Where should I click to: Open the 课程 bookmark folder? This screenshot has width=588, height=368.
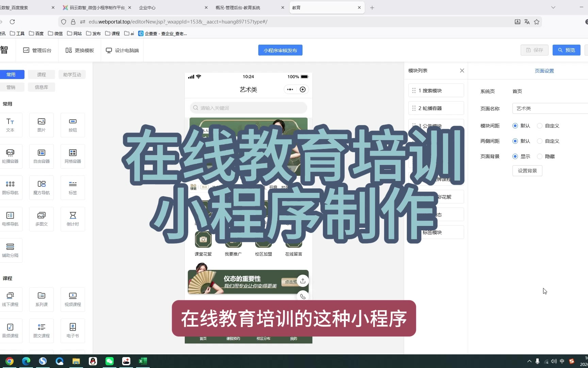[112, 33]
